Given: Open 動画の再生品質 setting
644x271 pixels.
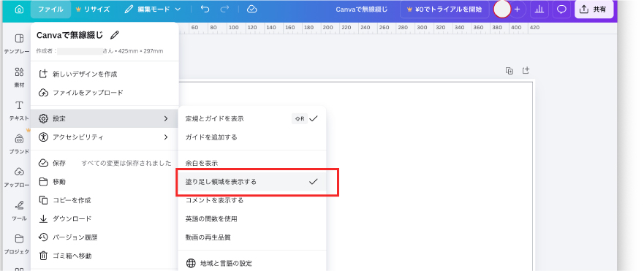Looking at the screenshot, I should pyautogui.click(x=251, y=237).
